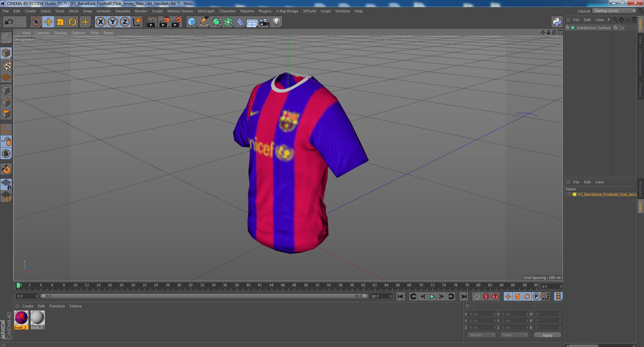Screen dimensions: 644x347
Task: Open the Layout dropdown
Action: (614, 11)
